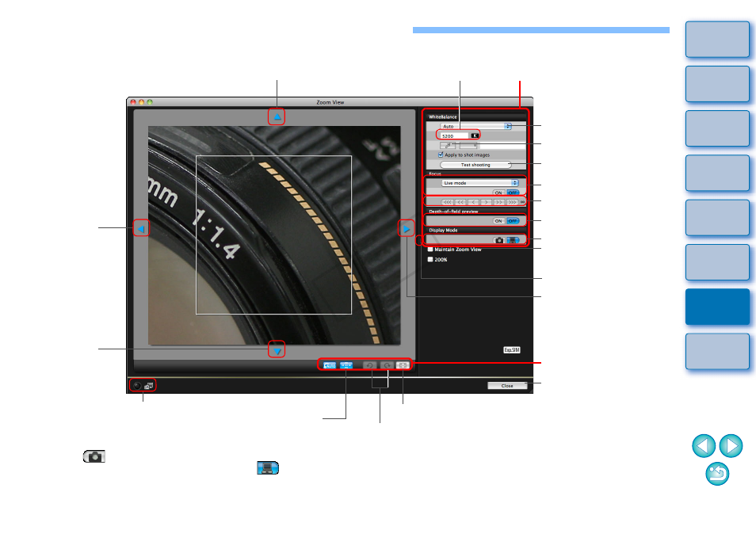Go to the previous page using left round arrow
The height and width of the screenshot is (534, 756).
(704, 446)
